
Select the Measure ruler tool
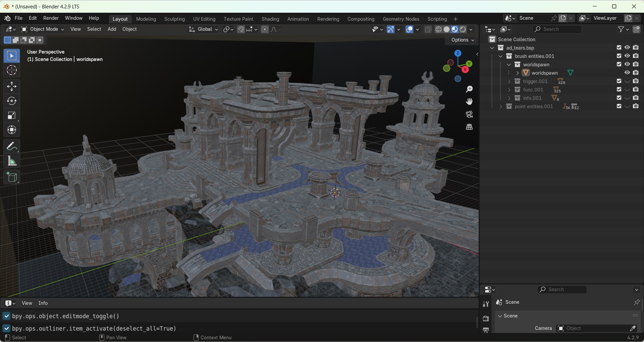tap(12, 161)
